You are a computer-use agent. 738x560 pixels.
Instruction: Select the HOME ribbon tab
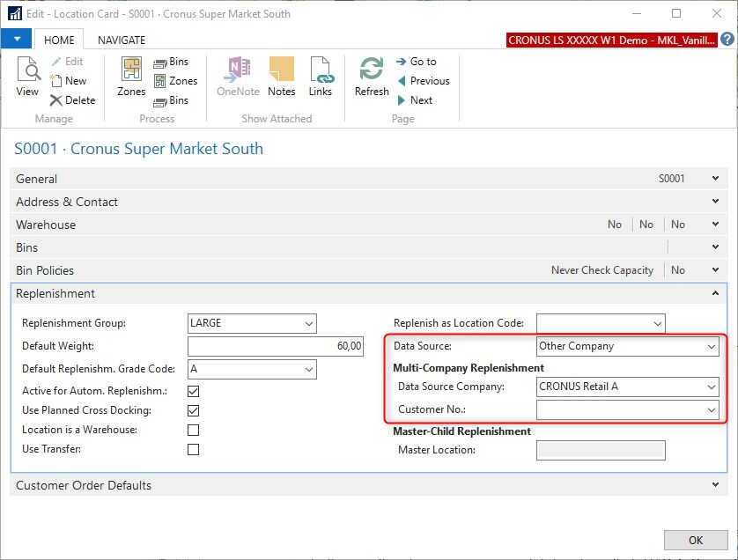59,40
